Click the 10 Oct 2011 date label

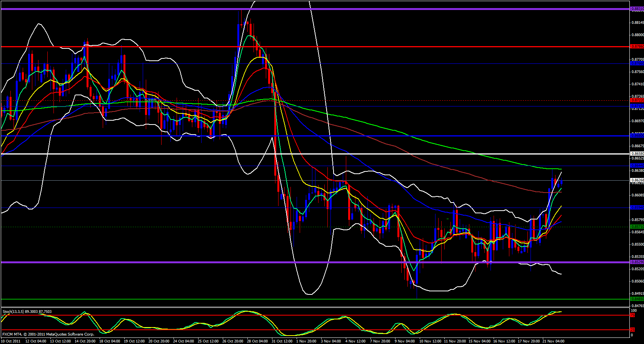coord(11,341)
